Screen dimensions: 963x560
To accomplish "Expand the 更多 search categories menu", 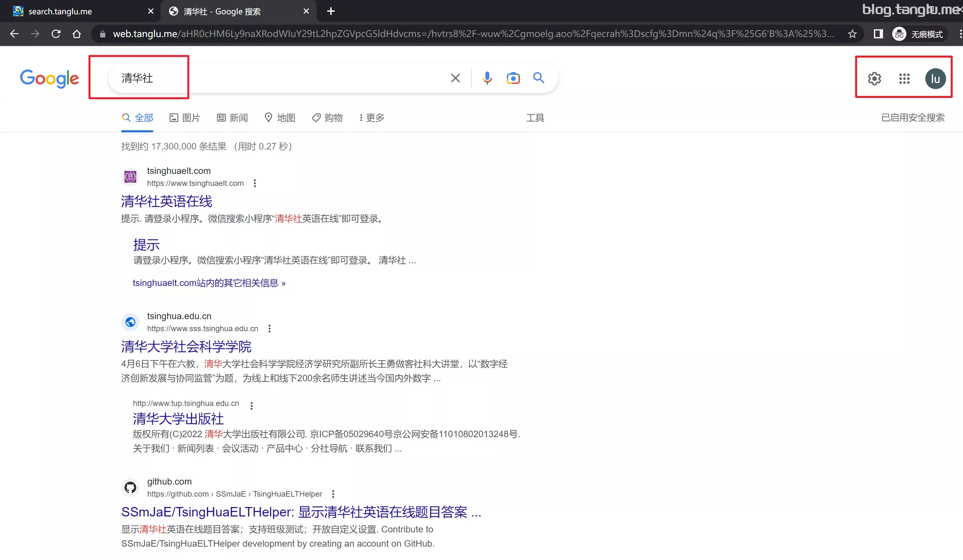I will point(371,117).
